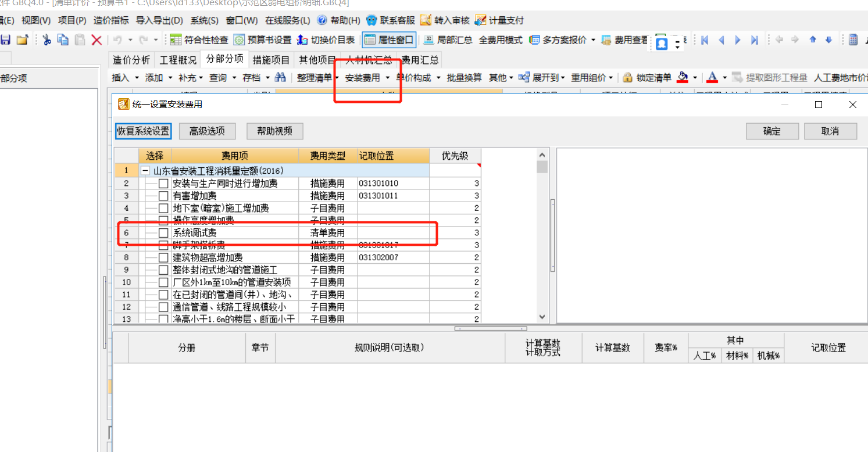Image resolution: width=868 pixels, height=452 pixels.
Task: Switch to 工程概况 tab
Action: 178,60
